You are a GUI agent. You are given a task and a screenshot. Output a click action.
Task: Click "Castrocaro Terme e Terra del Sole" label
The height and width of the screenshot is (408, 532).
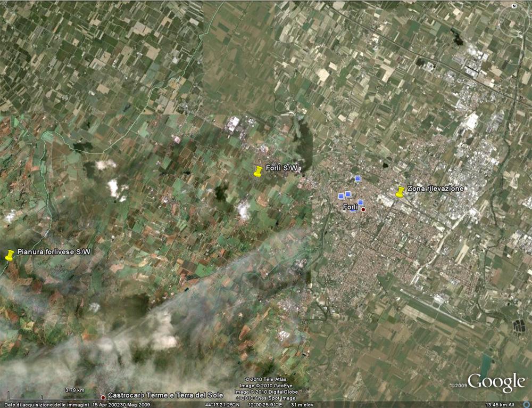point(173,395)
